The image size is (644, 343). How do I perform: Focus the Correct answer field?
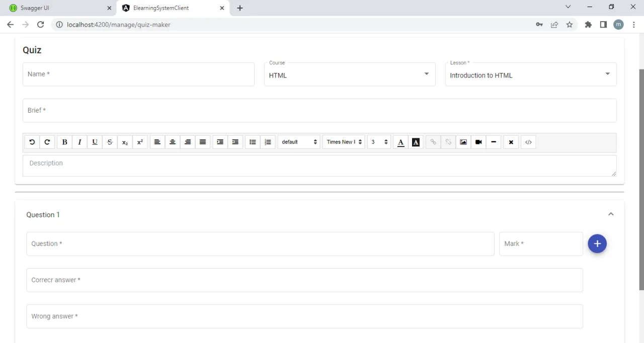click(304, 280)
